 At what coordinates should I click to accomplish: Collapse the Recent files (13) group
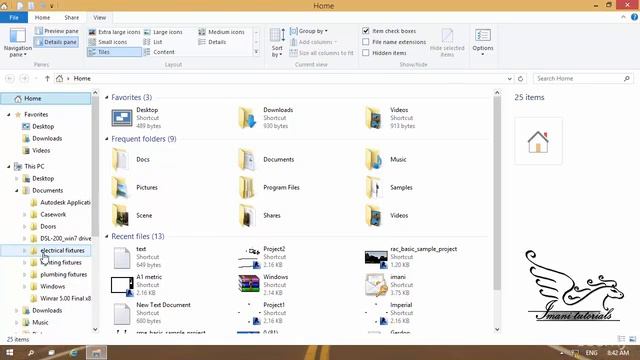(x=107, y=236)
